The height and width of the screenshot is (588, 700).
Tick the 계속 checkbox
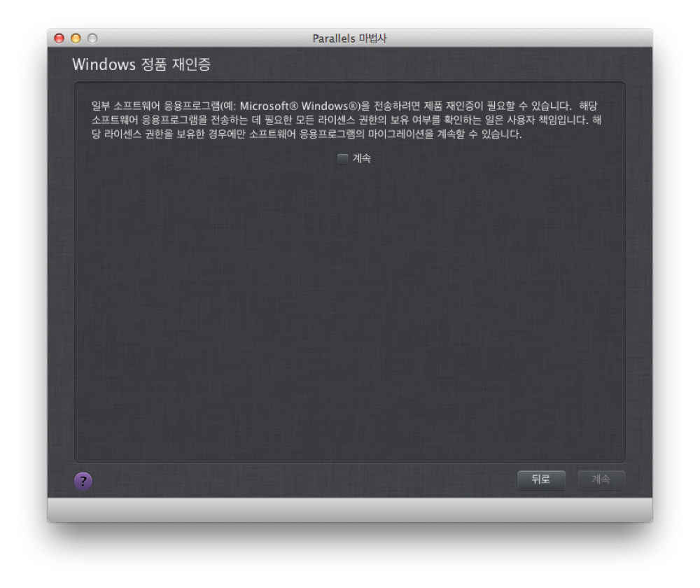click(x=343, y=158)
